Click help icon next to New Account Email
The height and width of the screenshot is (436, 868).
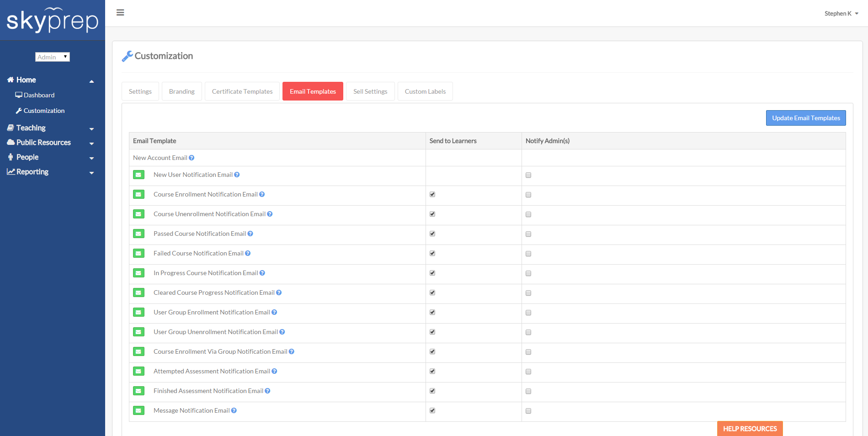tap(192, 158)
